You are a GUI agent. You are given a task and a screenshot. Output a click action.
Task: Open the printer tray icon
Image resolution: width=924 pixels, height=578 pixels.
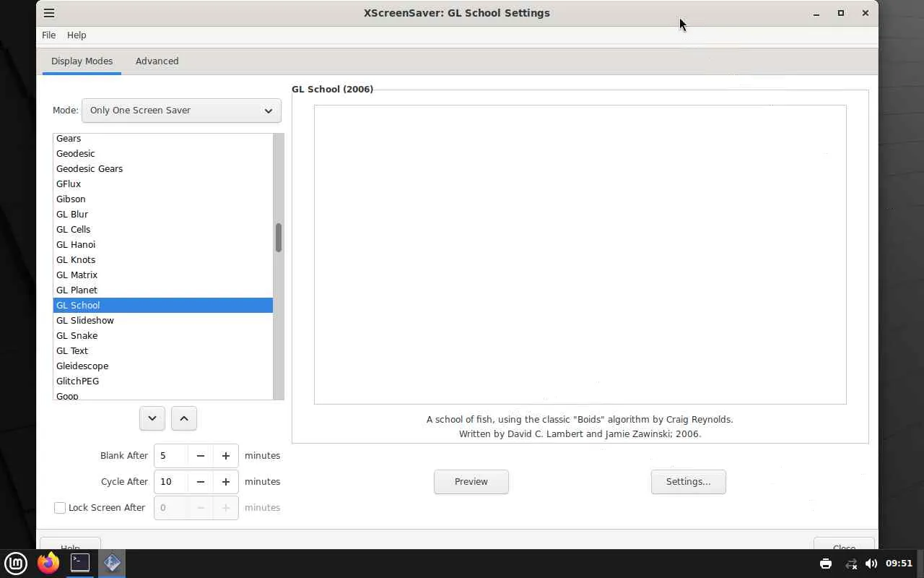(826, 564)
